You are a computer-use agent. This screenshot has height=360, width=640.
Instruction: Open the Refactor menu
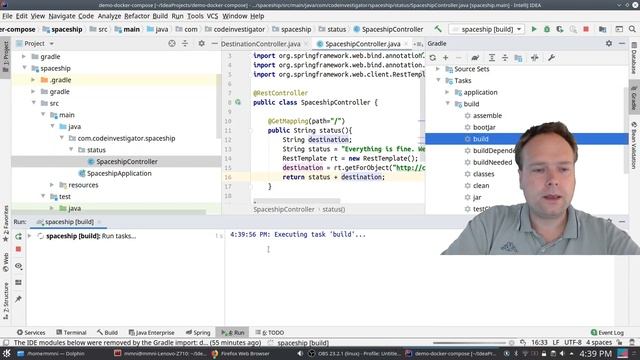click(137, 16)
